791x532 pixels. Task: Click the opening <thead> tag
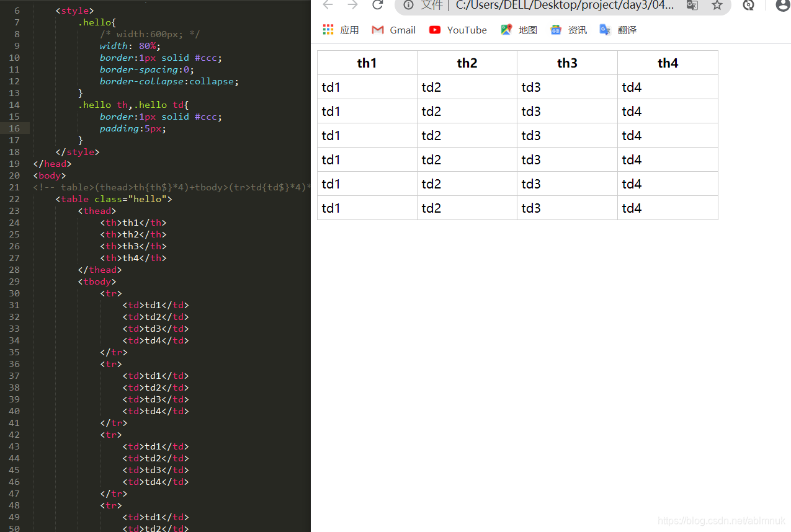point(97,211)
